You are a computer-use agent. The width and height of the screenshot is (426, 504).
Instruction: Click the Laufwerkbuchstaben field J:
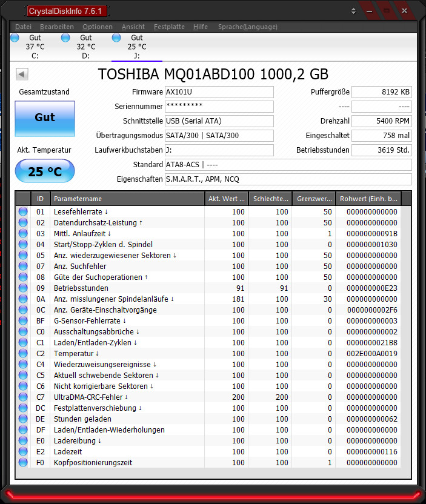tap(219, 150)
